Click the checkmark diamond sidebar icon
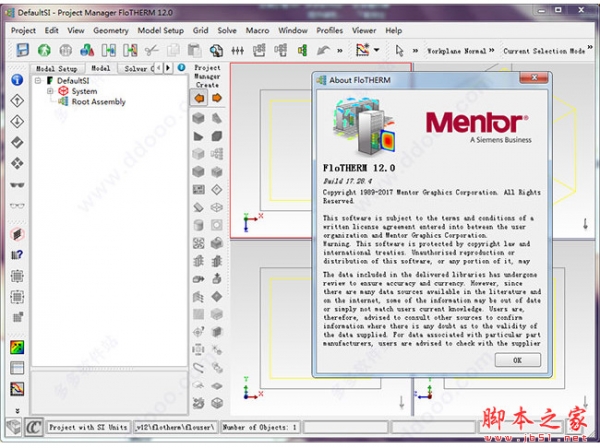 17,142
